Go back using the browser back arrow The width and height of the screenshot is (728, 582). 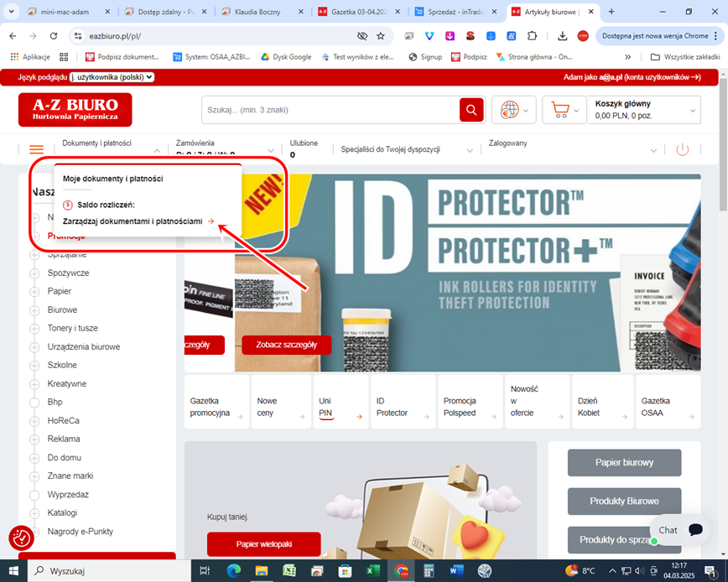[x=13, y=36]
